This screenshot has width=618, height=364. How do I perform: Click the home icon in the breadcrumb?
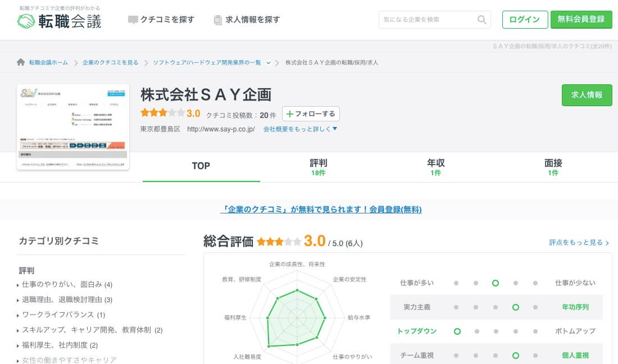[21, 62]
